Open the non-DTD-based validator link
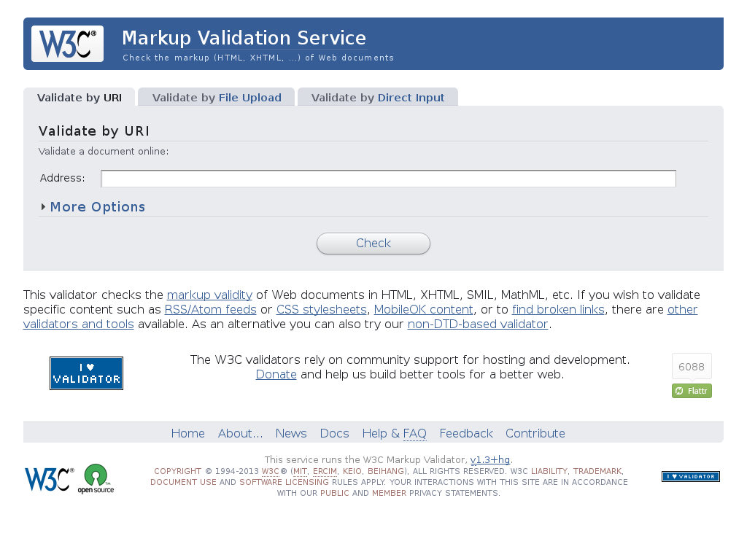747x560 pixels. click(478, 324)
